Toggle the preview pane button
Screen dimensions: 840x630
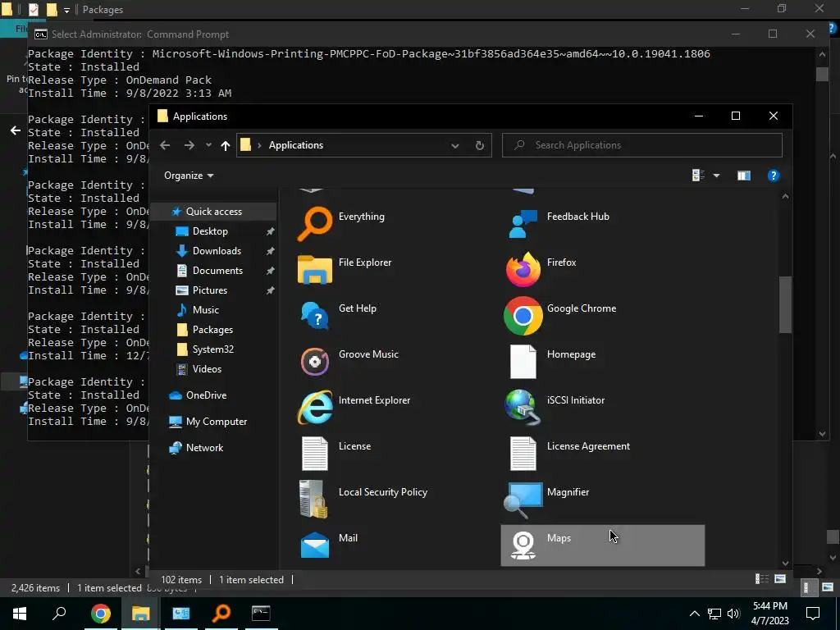743,176
